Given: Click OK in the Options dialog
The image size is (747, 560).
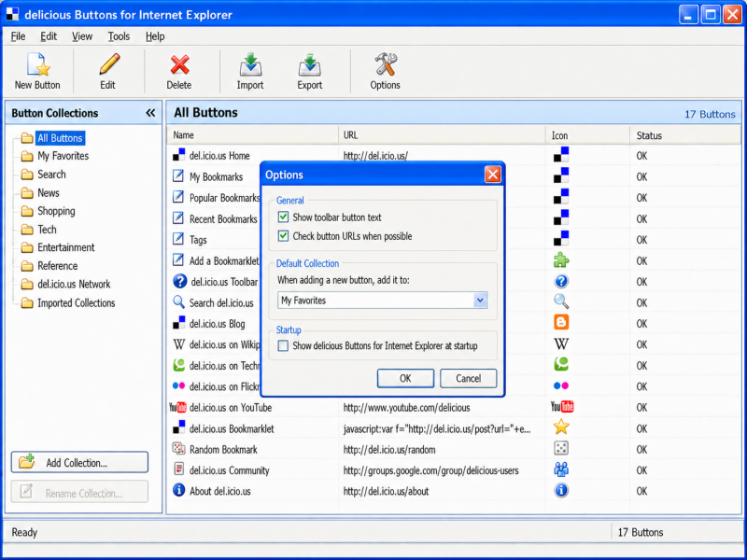Looking at the screenshot, I should point(405,378).
